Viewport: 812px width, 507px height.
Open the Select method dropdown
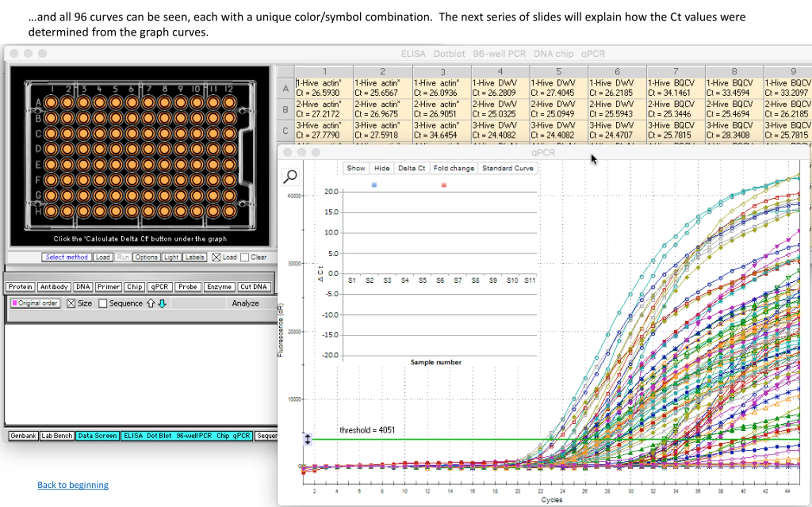(66, 257)
